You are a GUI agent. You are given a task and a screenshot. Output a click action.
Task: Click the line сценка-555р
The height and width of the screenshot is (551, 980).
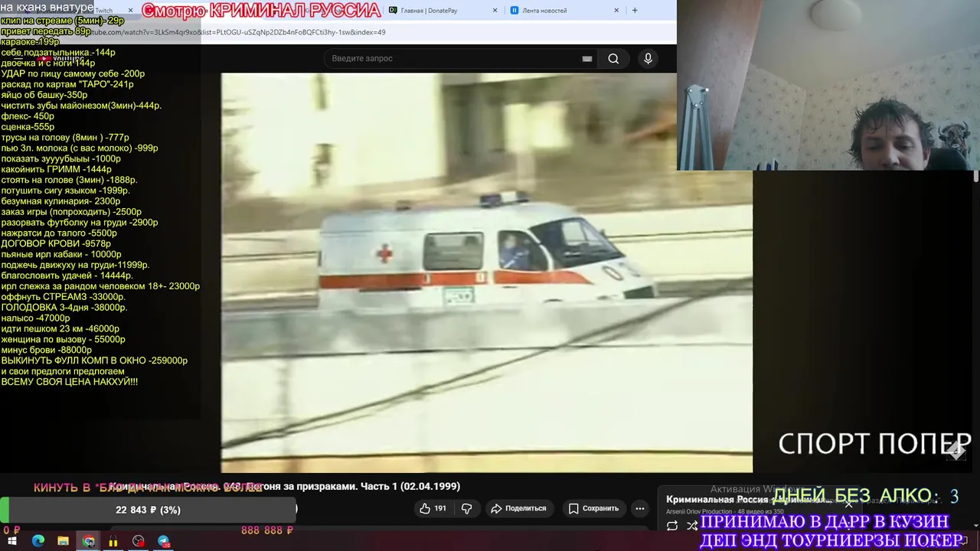(x=28, y=127)
